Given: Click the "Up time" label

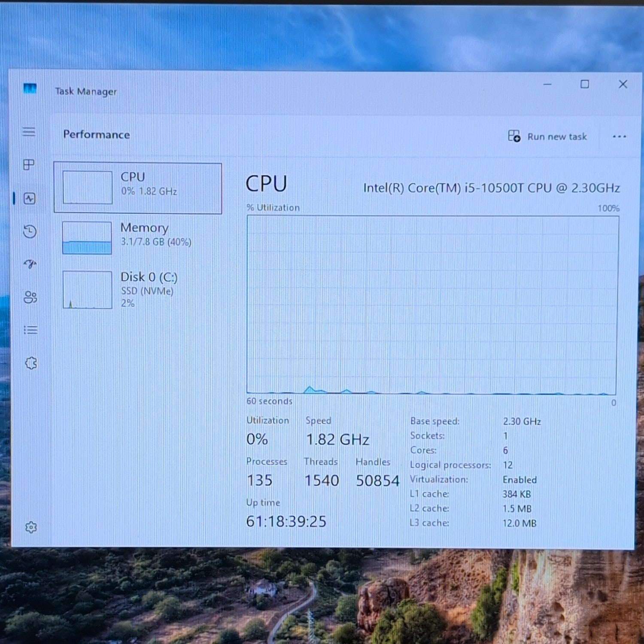Looking at the screenshot, I should pos(263,503).
